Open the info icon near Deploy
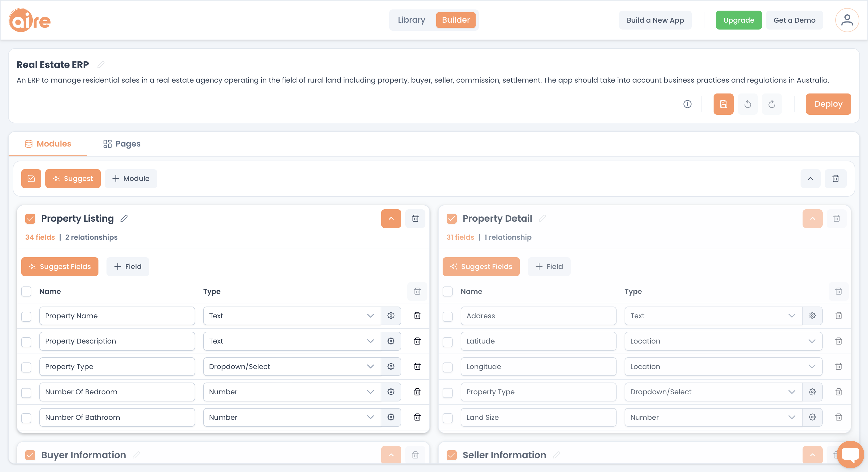This screenshot has height=472, width=868. tap(687, 104)
